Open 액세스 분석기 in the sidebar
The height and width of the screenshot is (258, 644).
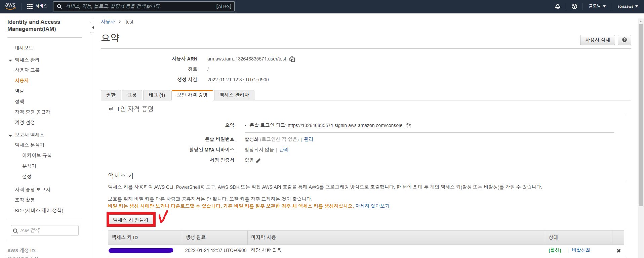coord(30,145)
